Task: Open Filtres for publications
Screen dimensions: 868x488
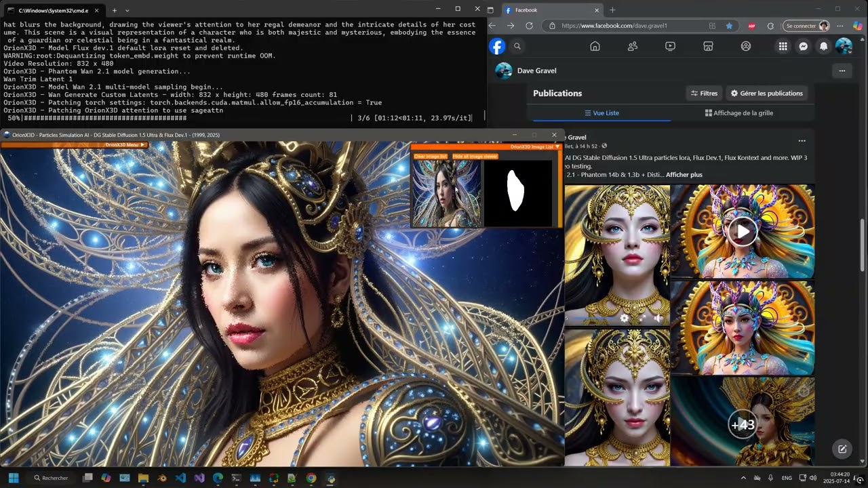Action: click(x=703, y=94)
